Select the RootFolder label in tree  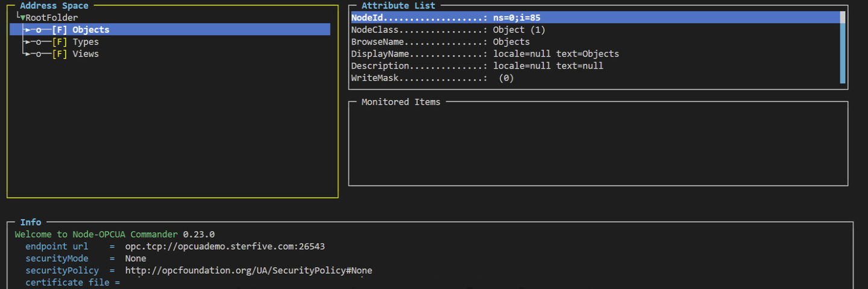[52, 18]
